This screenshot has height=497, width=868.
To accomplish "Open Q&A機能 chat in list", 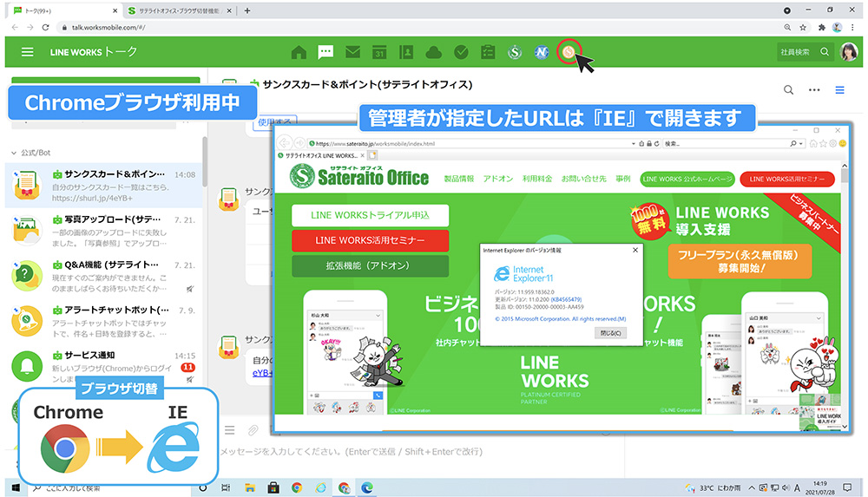I will pos(103,276).
